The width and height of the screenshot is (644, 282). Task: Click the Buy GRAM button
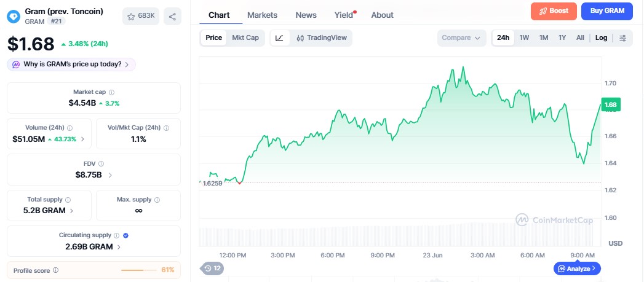click(607, 11)
